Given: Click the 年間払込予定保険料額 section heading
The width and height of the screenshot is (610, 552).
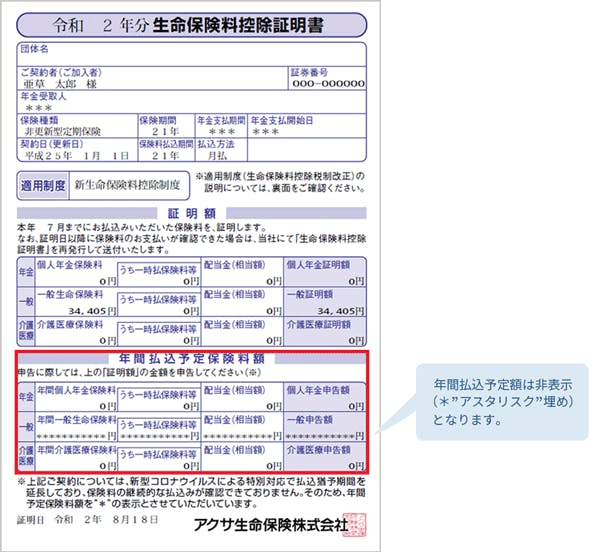Looking at the screenshot, I should tap(192, 358).
